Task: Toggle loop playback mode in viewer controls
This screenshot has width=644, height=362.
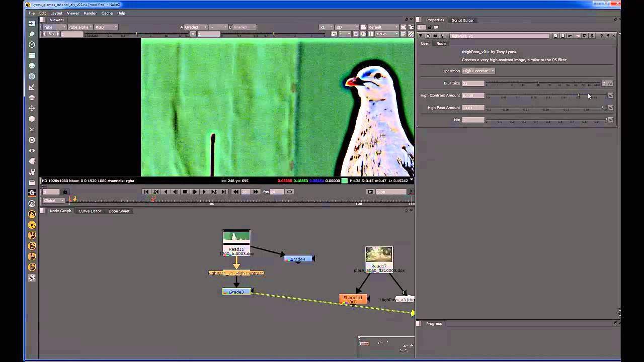Action: click(289, 192)
